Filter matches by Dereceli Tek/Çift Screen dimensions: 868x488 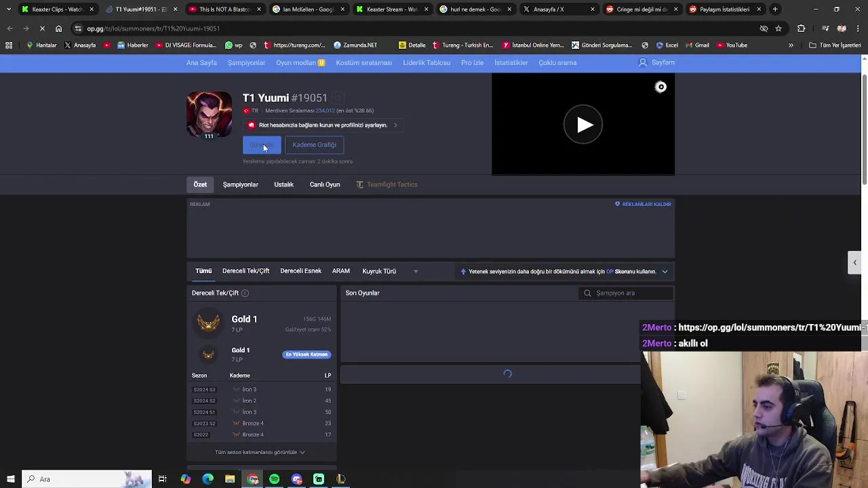245,271
